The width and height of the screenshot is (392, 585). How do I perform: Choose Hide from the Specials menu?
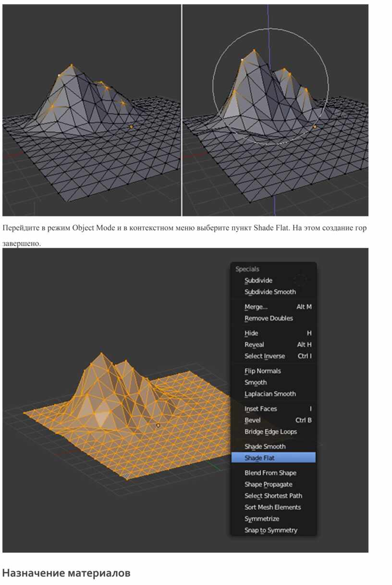tap(273, 334)
